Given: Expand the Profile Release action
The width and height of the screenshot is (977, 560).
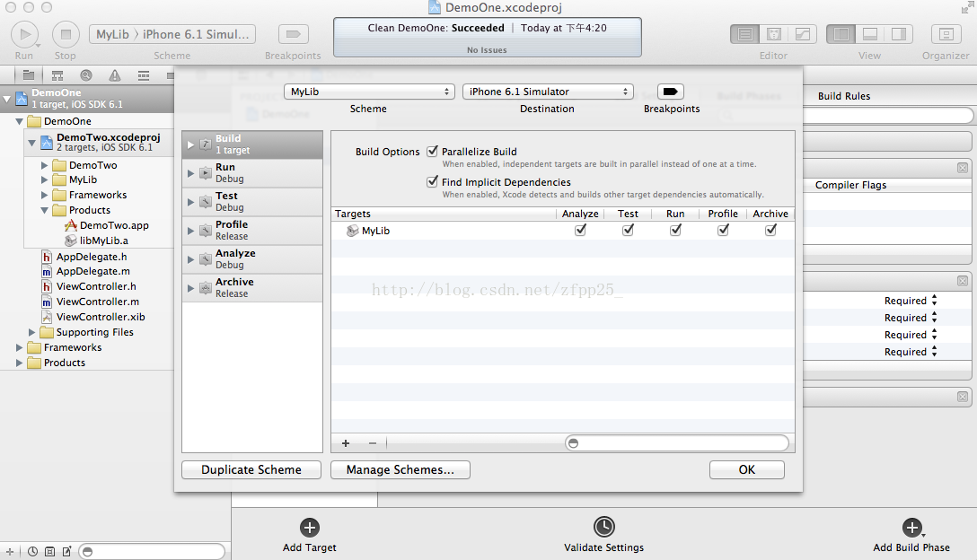Looking at the screenshot, I should (190, 231).
